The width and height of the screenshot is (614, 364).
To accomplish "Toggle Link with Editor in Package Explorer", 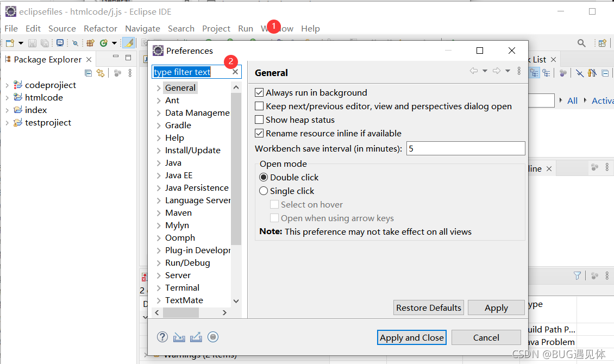I will pyautogui.click(x=101, y=73).
